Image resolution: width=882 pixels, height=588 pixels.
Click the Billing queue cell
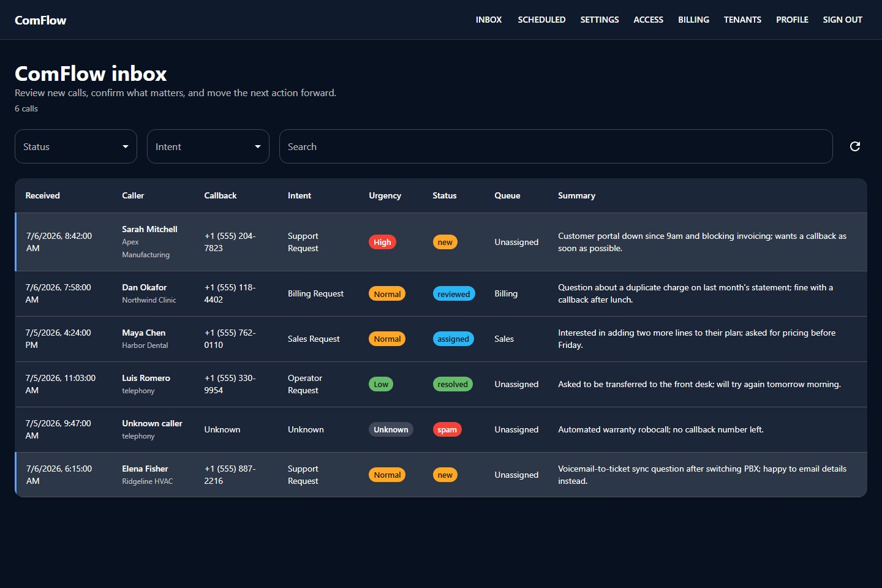(x=506, y=293)
